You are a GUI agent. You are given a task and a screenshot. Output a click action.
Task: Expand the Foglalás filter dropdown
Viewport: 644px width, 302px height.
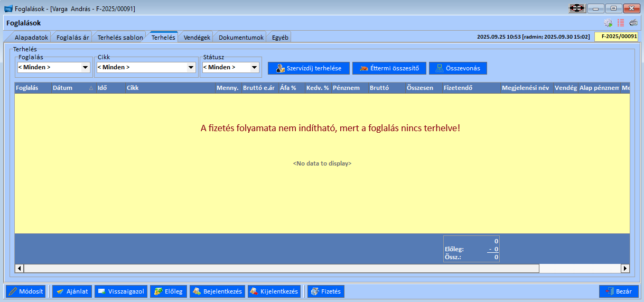coord(85,68)
